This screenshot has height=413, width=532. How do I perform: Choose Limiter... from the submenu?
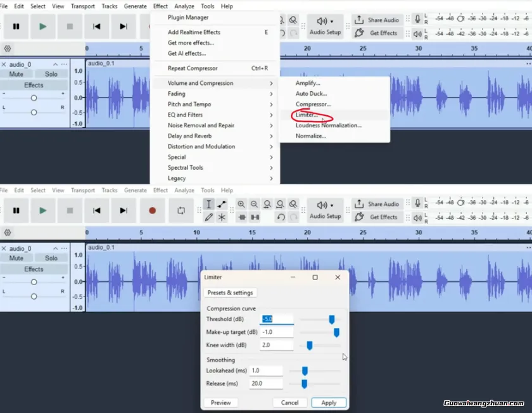click(x=307, y=115)
